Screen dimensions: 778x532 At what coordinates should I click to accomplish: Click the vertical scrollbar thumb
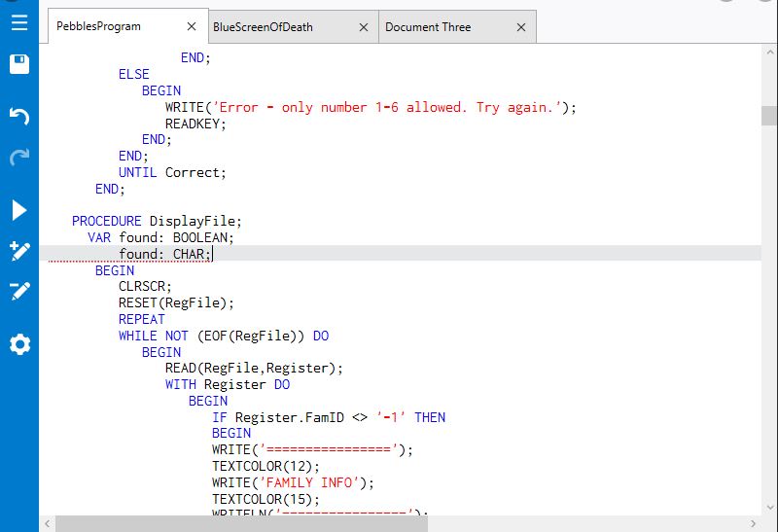point(769,116)
